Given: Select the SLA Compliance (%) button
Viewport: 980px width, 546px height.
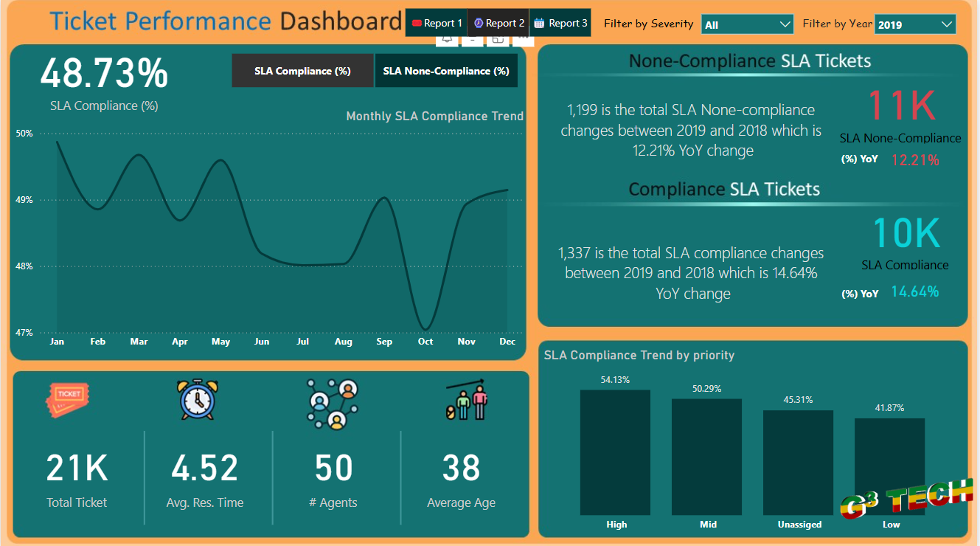Looking at the screenshot, I should coord(302,71).
